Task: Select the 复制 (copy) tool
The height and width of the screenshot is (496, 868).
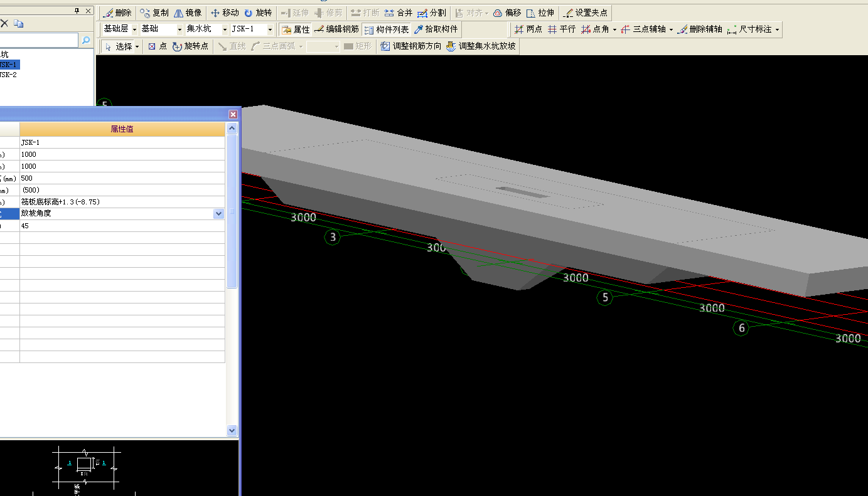Action: [x=154, y=13]
